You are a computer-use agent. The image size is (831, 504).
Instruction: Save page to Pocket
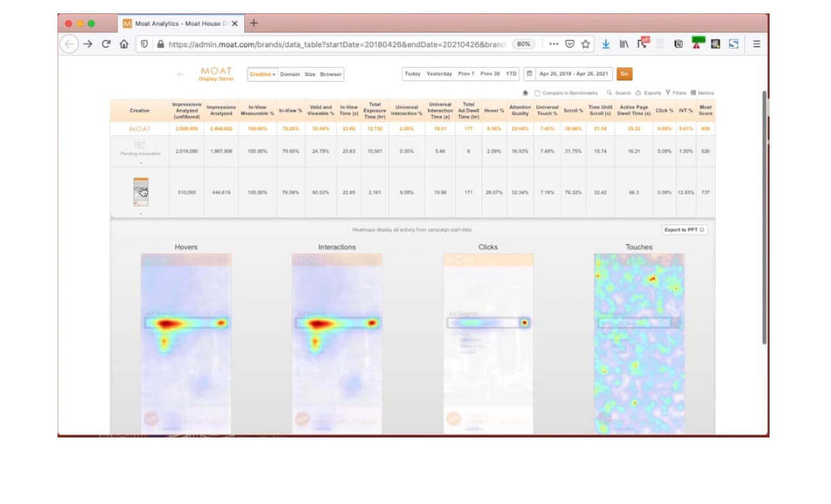click(569, 44)
